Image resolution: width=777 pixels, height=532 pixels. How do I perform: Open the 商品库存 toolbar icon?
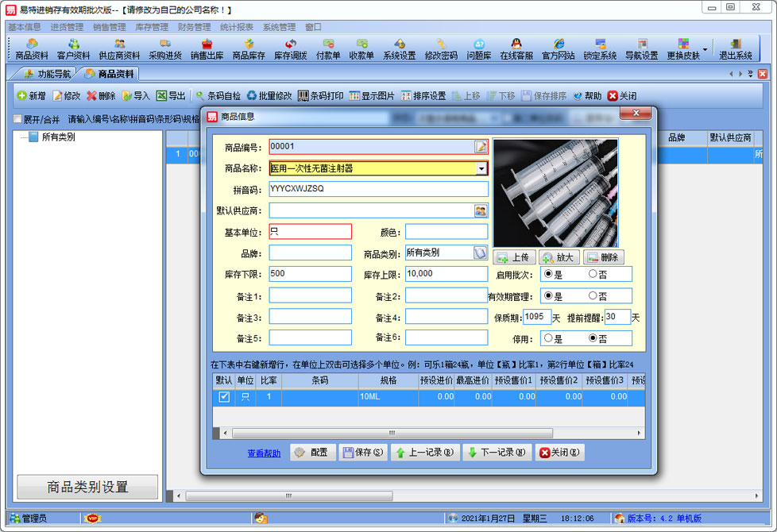tap(248, 49)
